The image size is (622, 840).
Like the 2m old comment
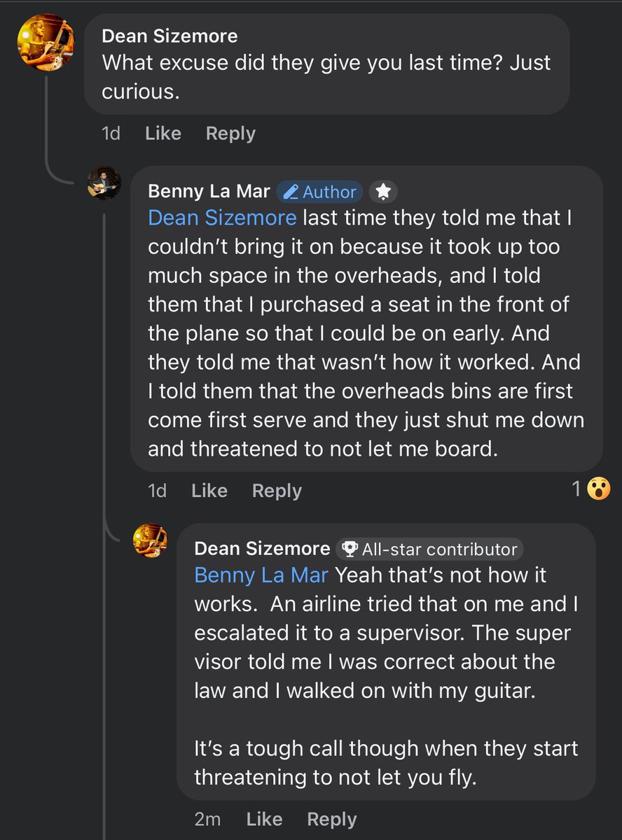click(x=265, y=819)
